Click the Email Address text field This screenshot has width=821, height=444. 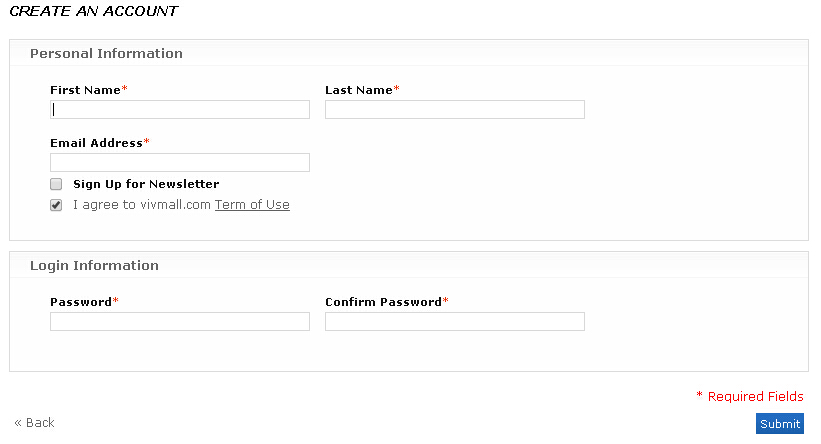[x=180, y=162]
